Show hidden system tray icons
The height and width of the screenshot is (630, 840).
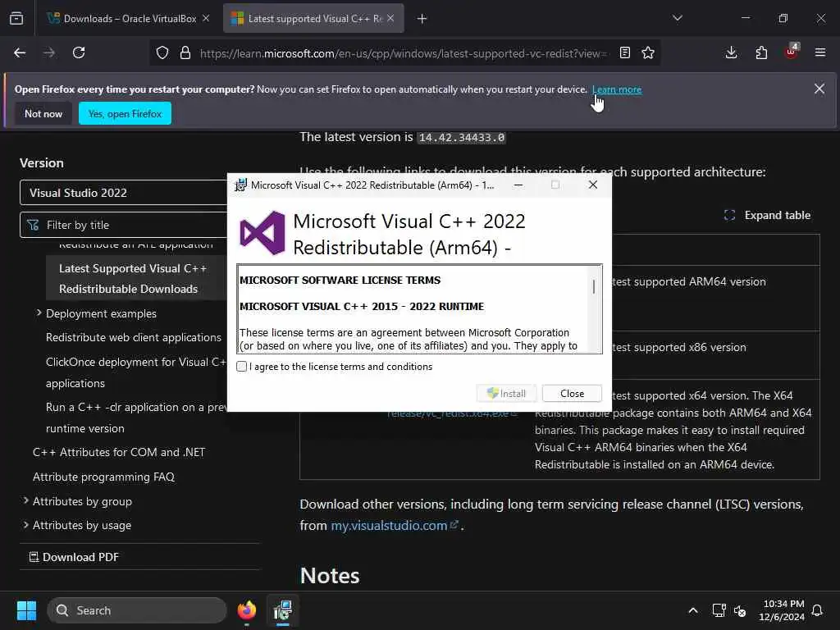[x=692, y=610]
